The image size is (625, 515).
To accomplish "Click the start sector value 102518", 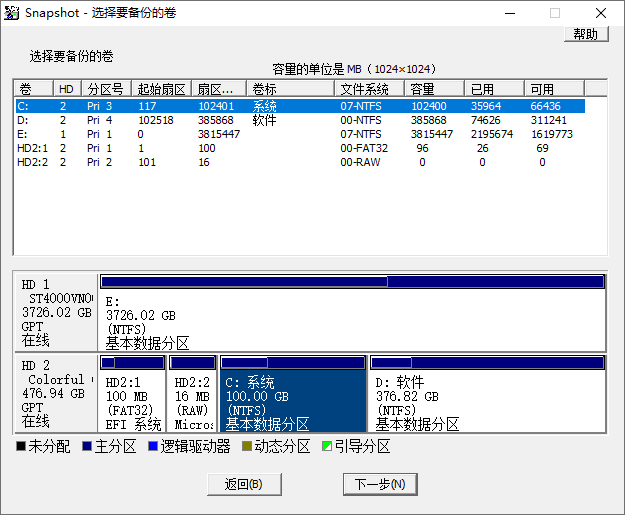I will click(156, 120).
